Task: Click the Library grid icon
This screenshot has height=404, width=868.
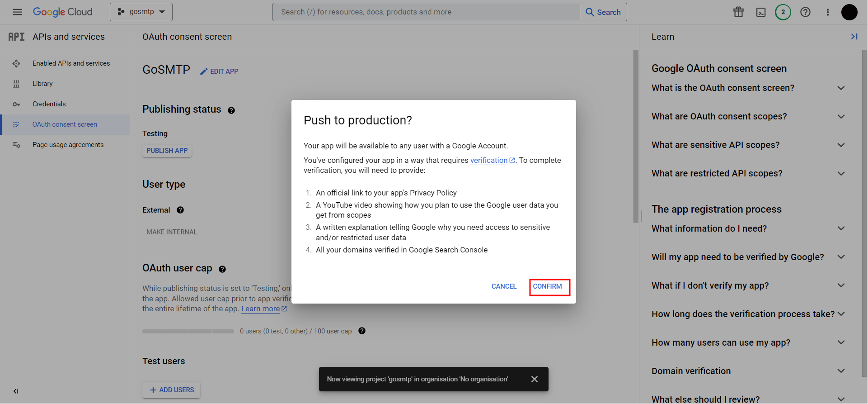Action: click(16, 84)
